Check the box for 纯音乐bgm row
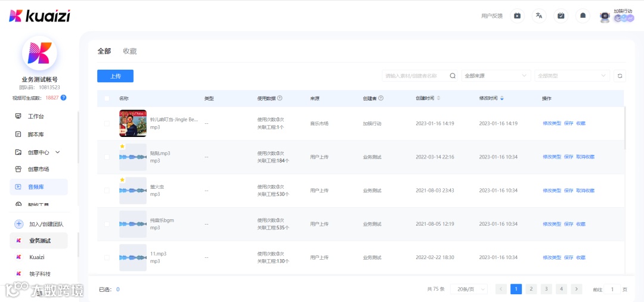 point(107,224)
